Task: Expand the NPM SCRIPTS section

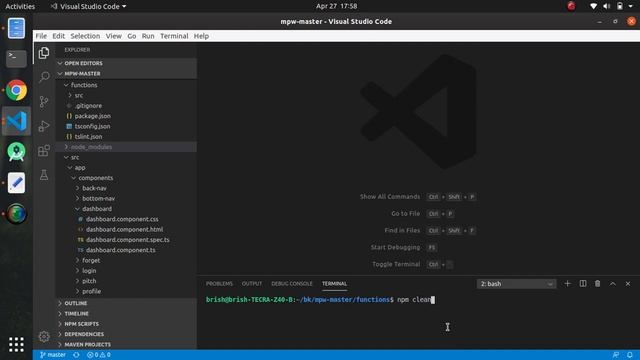Action: pos(126,324)
